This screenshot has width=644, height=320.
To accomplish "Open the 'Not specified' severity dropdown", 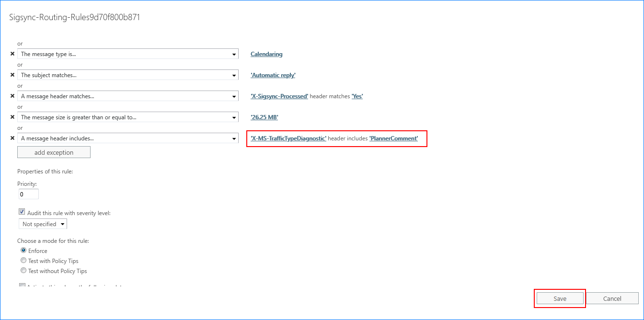I will coord(42,224).
